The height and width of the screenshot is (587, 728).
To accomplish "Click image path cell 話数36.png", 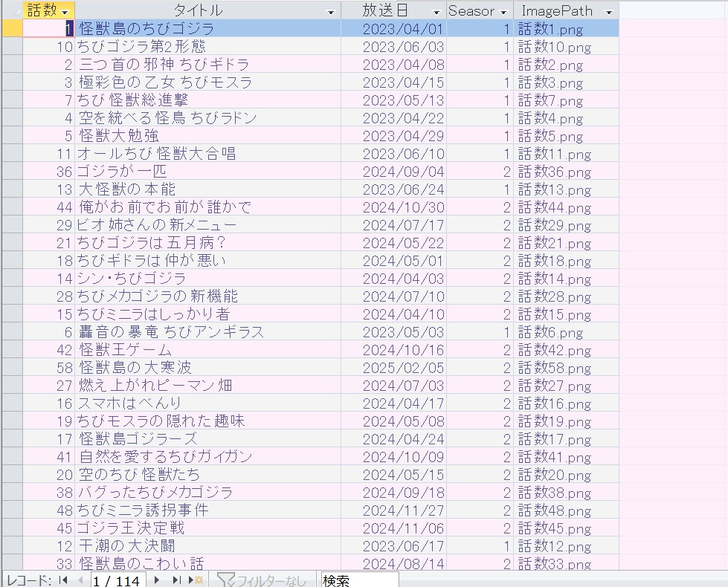I will click(566, 171).
